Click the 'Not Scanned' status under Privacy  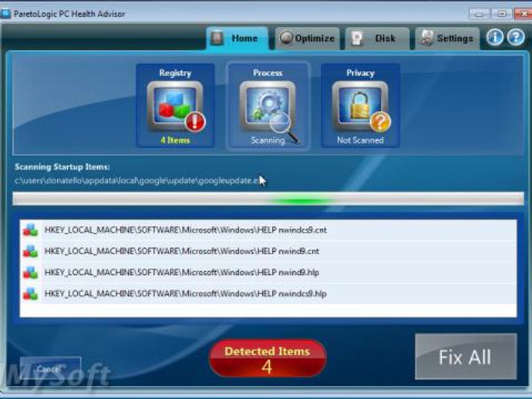[x=360, y=140]
